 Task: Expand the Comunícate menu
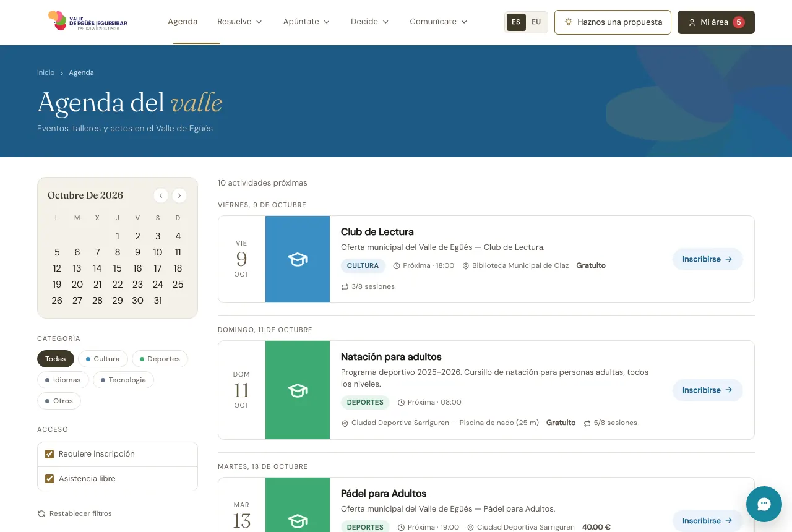click(439, 22)
